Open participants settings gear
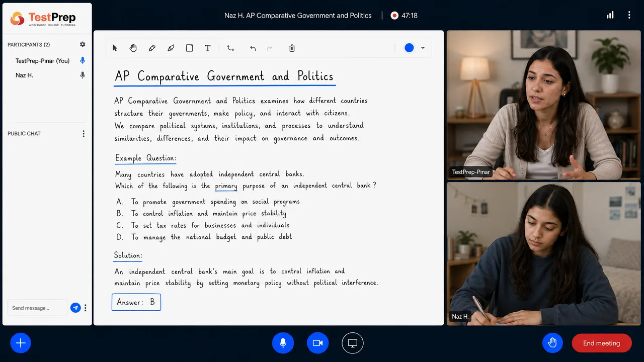This screenshot has width=644, height=362. [83, 45]
